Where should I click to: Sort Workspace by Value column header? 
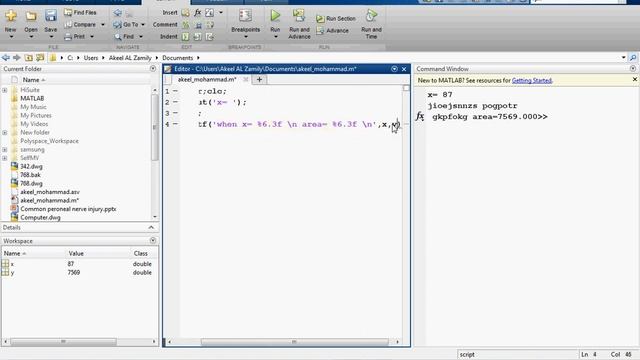[x=76, y=253]
